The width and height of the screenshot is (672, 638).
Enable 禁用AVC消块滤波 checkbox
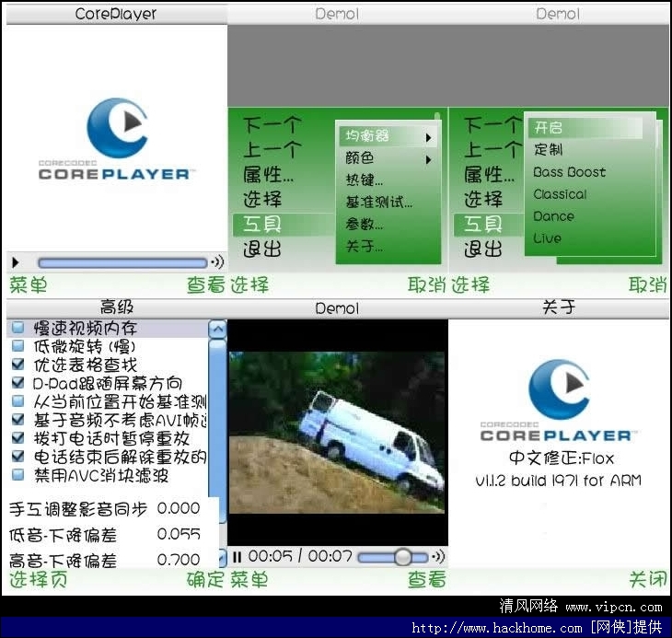point(18,475)
